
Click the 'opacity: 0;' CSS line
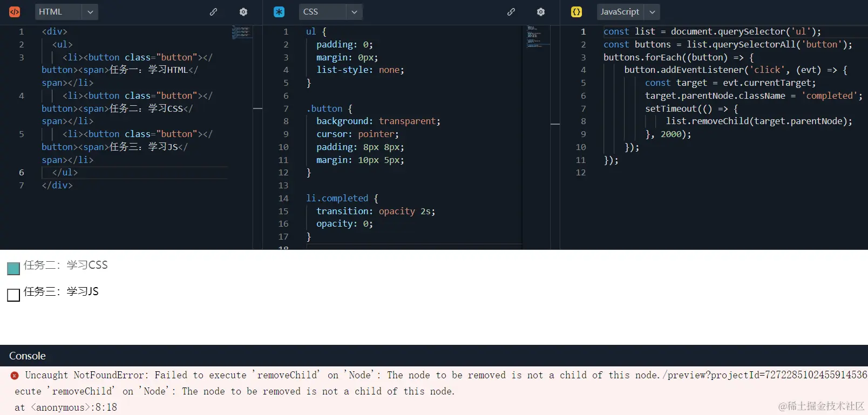pyautogui.click(x=344, y=224)
